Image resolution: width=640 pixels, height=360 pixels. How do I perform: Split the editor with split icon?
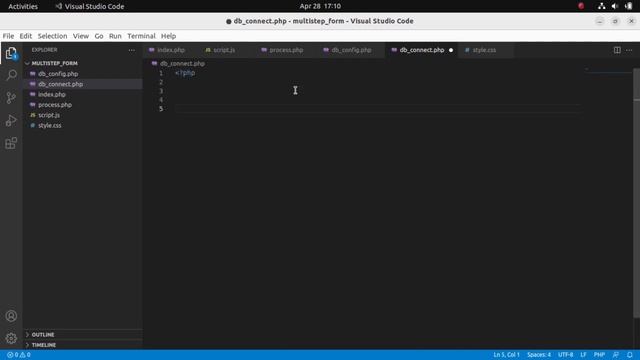pyautogui.click(x=617, y=50)
